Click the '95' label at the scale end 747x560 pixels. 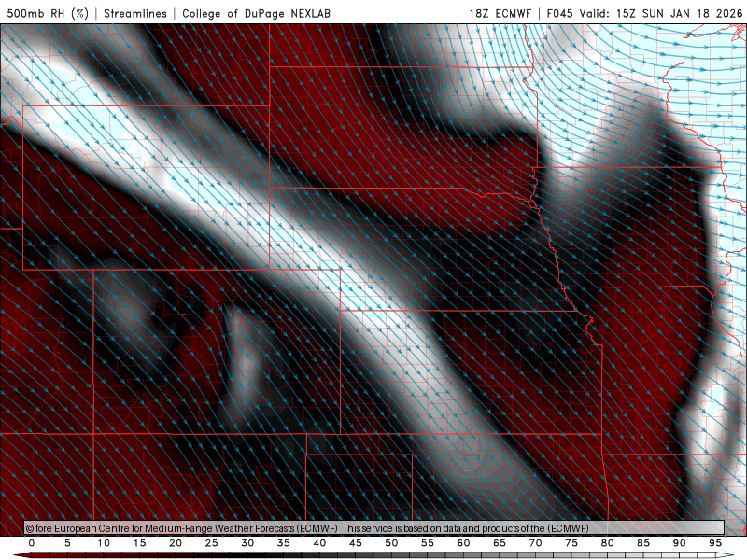click(x=715, y=543)
